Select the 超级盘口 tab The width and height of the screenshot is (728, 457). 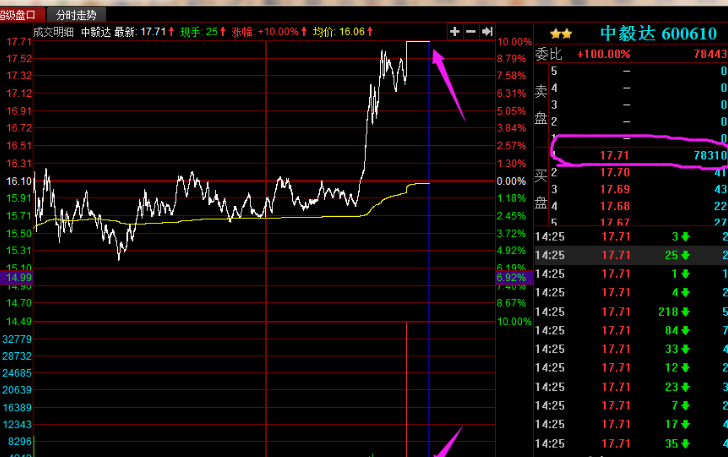coord(22,15)
